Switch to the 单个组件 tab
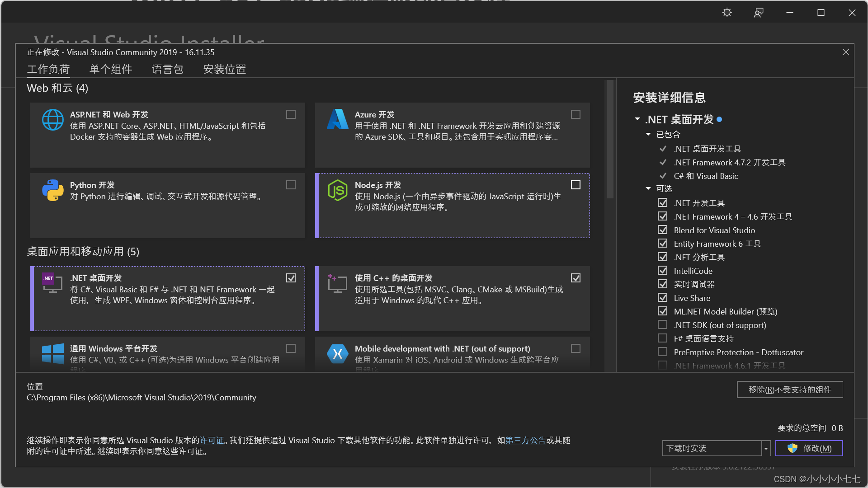Screen dimensions: 868x488 coord(111,69)
